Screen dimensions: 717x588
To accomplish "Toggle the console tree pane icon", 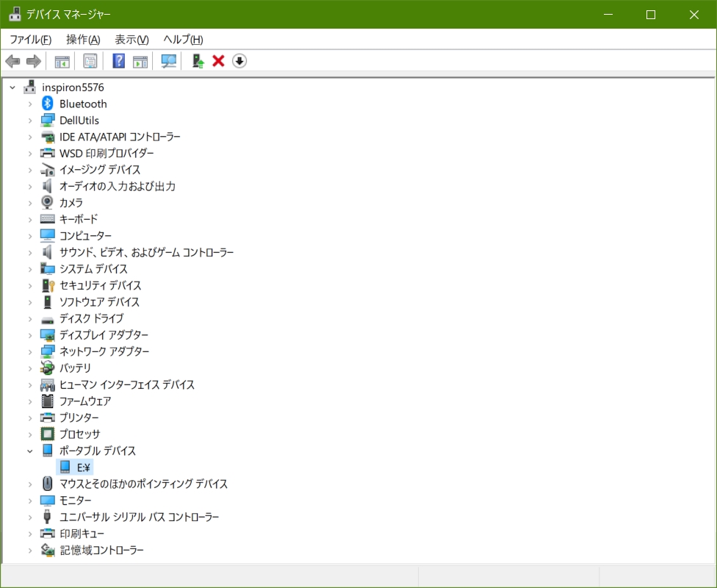I will pos(62,61).
